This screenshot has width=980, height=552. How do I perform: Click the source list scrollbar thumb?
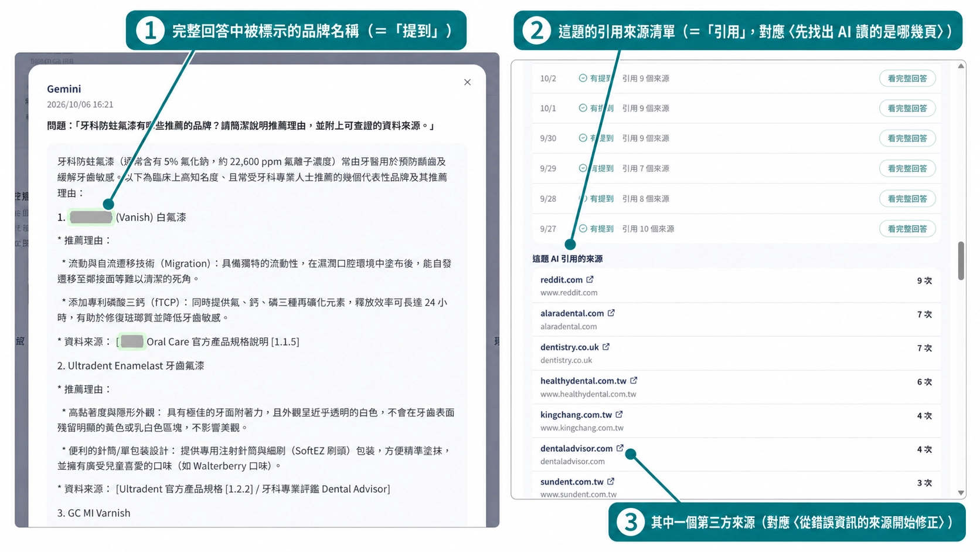click(x=961, y=260)
